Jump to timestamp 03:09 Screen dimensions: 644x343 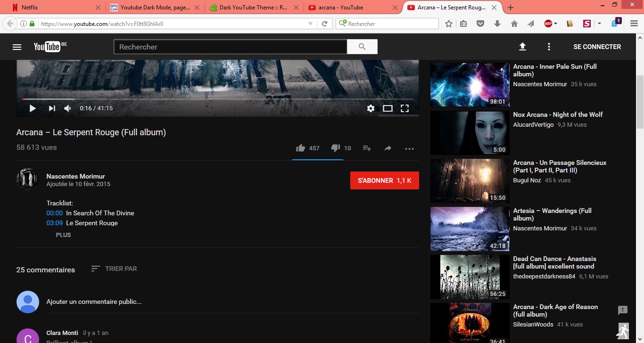(x=54, y=223)
